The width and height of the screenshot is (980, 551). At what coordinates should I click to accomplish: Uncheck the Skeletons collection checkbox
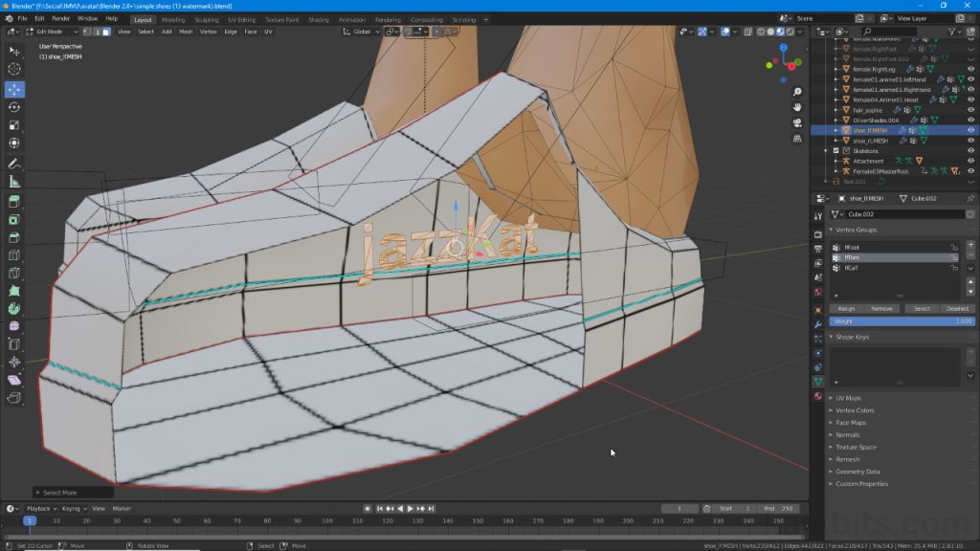coord(835,151)
